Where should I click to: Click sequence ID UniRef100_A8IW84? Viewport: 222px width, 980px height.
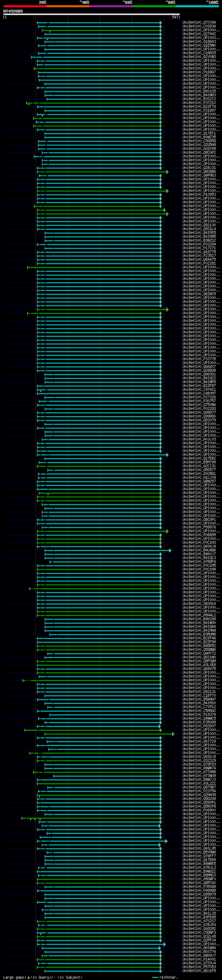[x=199, y=948]
